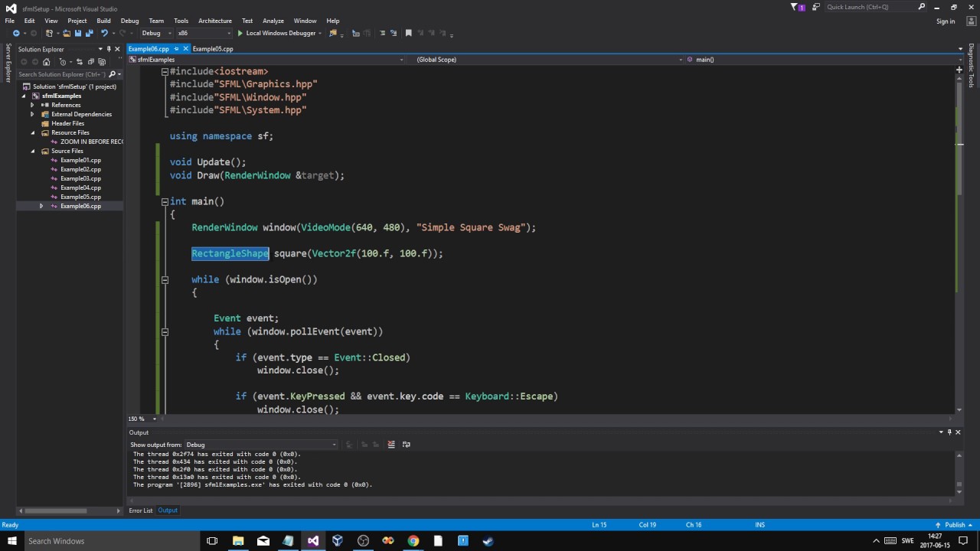Open the Architecture menu
Image resolution: width=980 pixels, height=551 pixels.
point(215,21)
